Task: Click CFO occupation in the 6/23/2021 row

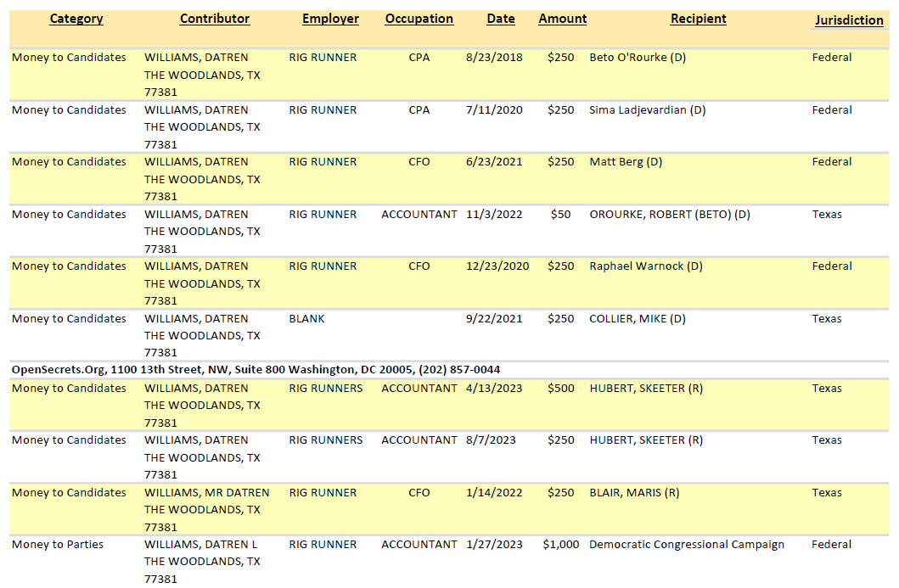Action: point(419,162)
